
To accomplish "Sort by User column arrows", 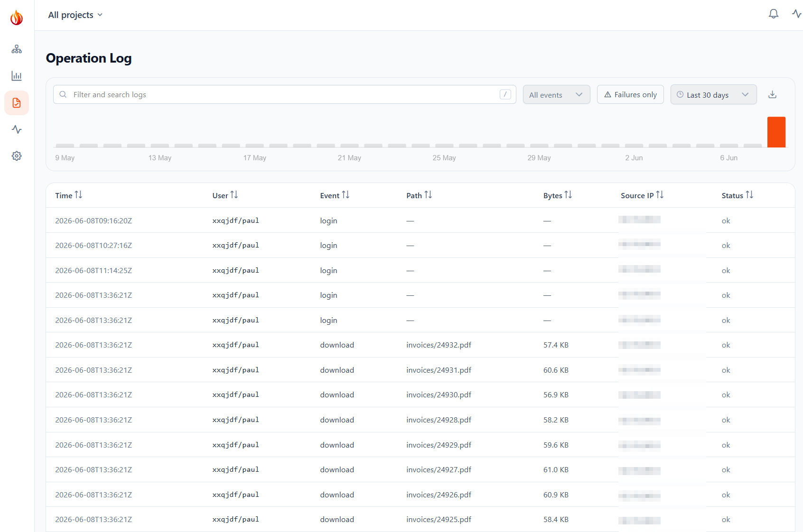I will [x=234, y=195].
